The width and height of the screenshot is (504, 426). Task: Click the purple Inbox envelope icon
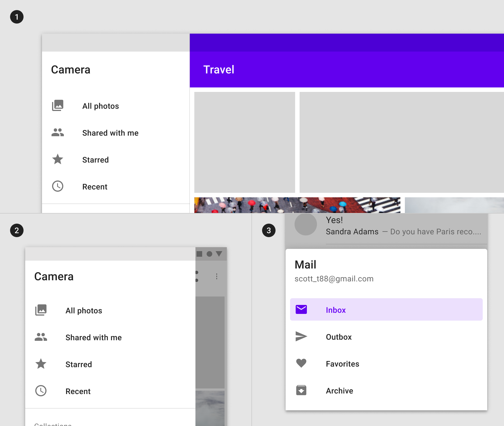point(301,310)
